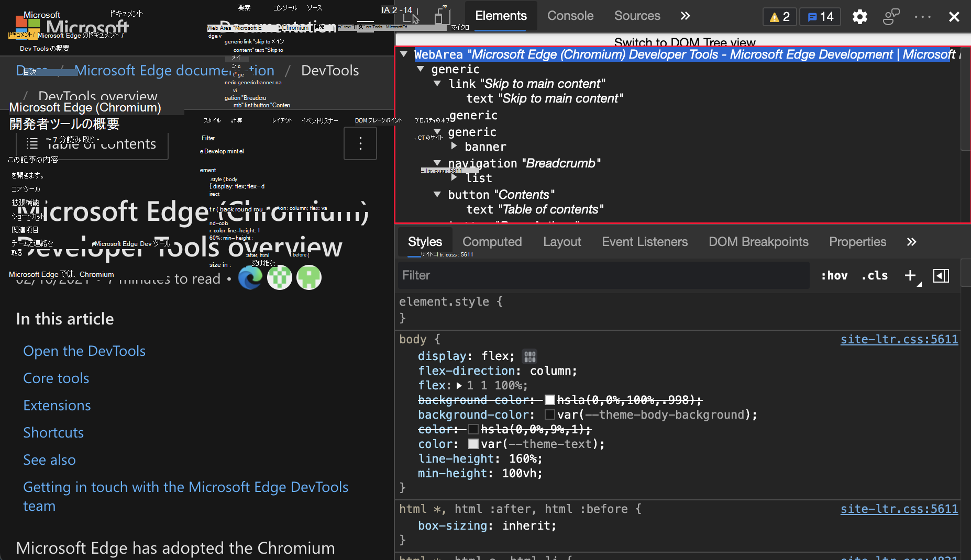Collapse the WebArea root node
This screenshot has width=971, height=560.
404,54
